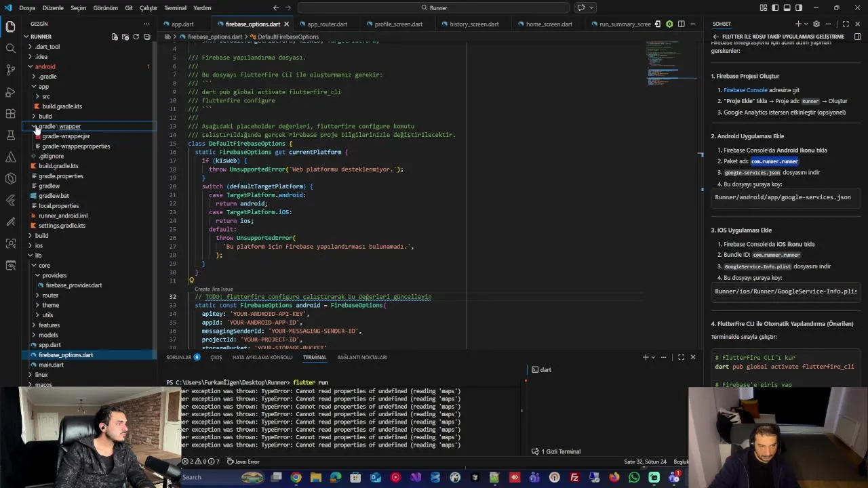Split the editor with the split icon
Screen dimensions: 868x488
(x=682, y=24)
